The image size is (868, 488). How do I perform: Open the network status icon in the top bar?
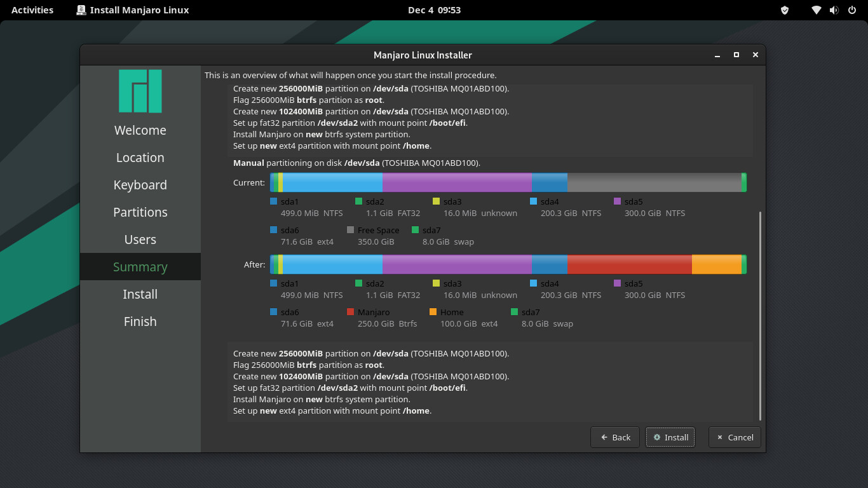[x=817, y=10]
